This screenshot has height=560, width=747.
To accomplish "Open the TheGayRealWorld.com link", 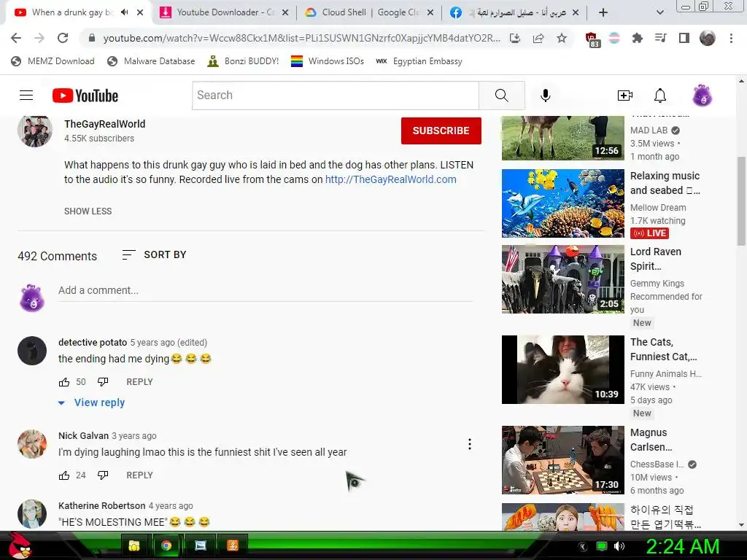I will [x=391, y=179].
